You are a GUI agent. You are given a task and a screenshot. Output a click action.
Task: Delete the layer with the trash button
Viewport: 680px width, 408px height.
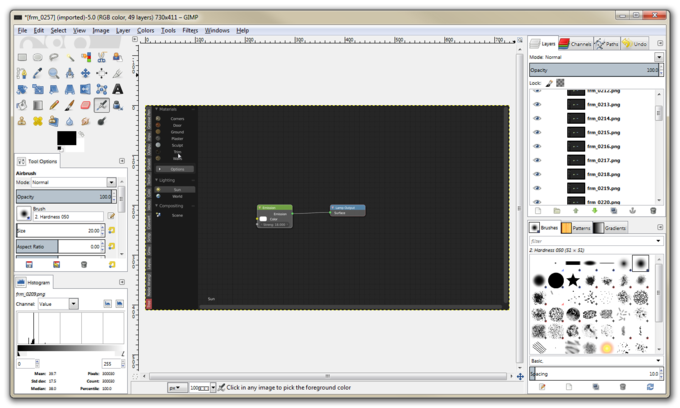coord(653,211)
